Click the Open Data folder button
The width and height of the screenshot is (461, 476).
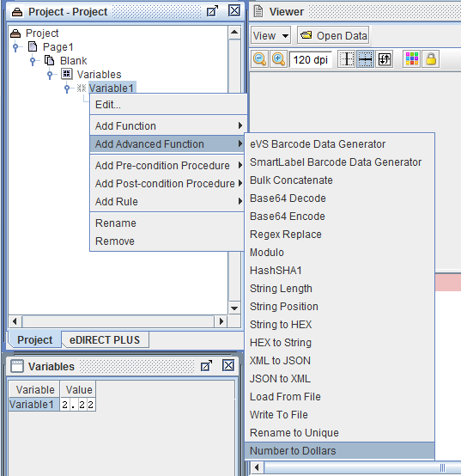pos(333,35)
